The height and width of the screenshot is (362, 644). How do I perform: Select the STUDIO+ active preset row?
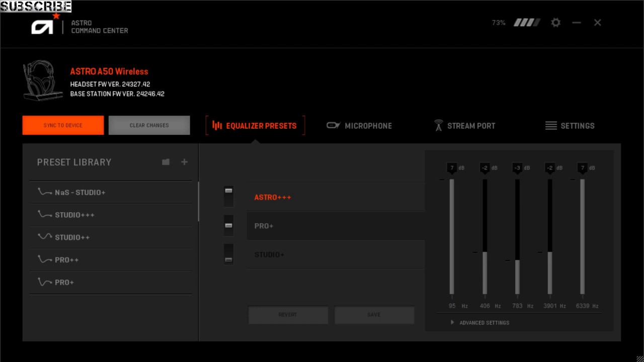coord(336,254)
